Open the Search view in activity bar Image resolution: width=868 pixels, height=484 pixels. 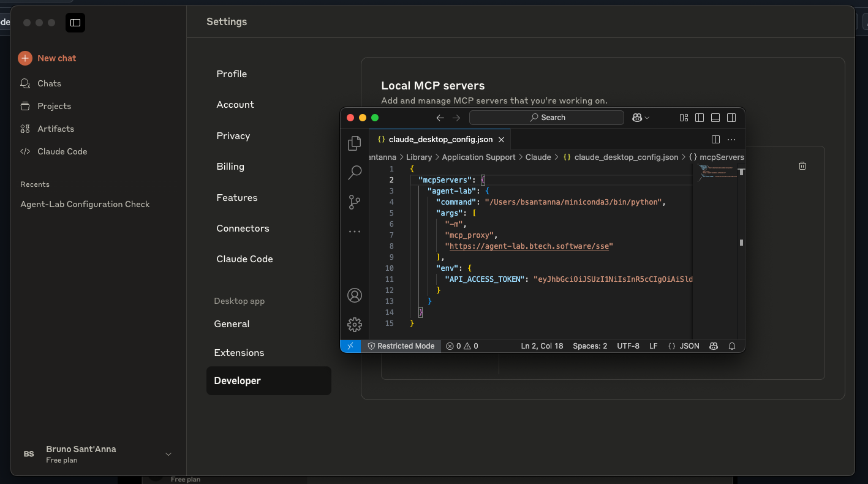tap(355, 173)
